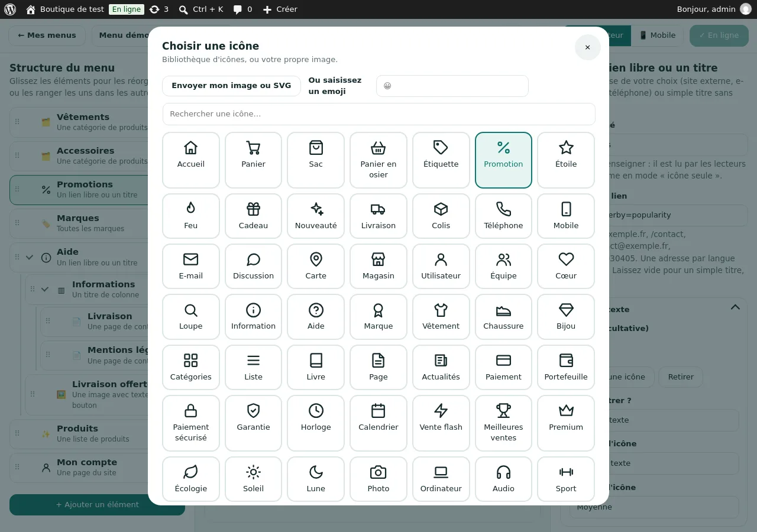
Task: Open the Créer menu in admin bar
Action: tap(280, 9)
